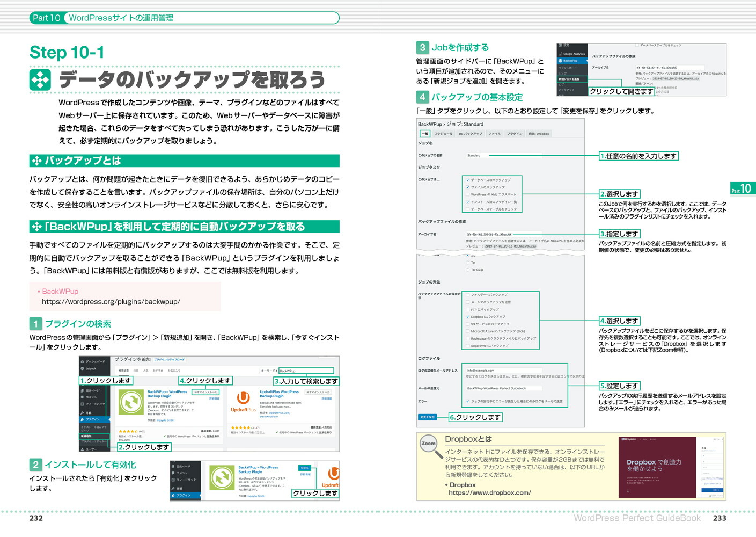Open 詳細情報 link for BackWPup in search results
Viewport: 756px width, 537px height.
pos(215,398)
